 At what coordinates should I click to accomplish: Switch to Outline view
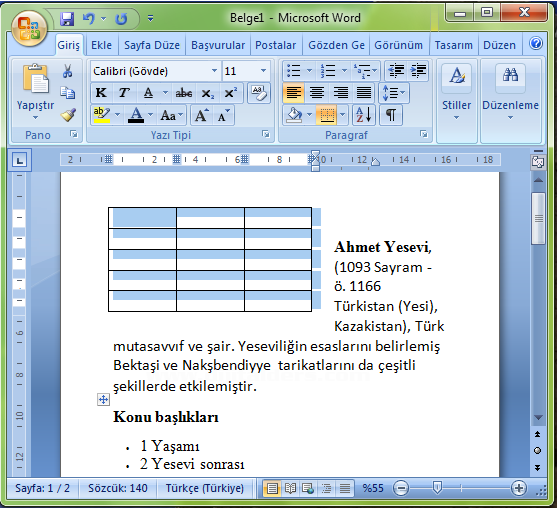(326, 488)
